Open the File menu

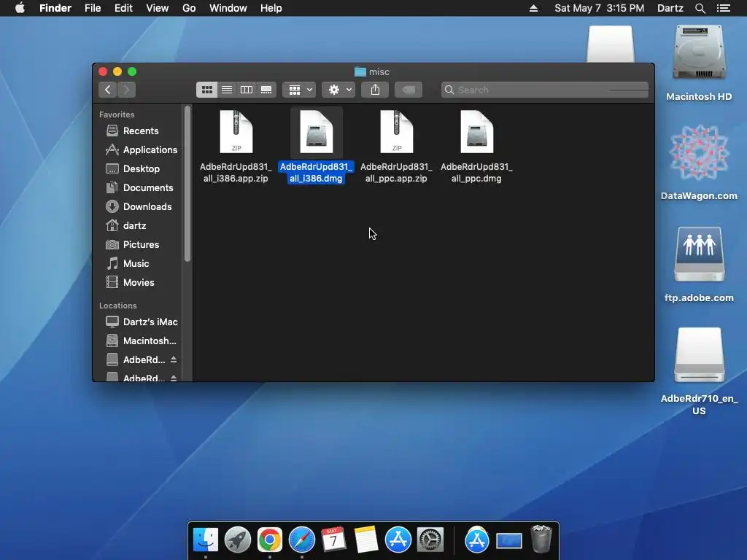[93, 8]
